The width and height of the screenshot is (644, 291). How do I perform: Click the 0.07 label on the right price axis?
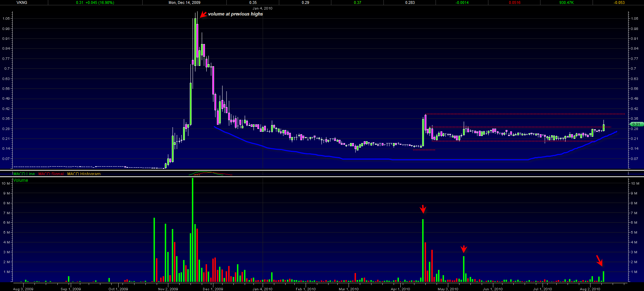(x=634, y=159)
